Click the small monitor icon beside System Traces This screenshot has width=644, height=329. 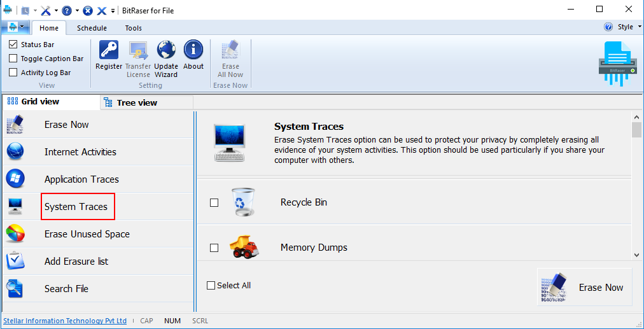[x=15, y=206]
